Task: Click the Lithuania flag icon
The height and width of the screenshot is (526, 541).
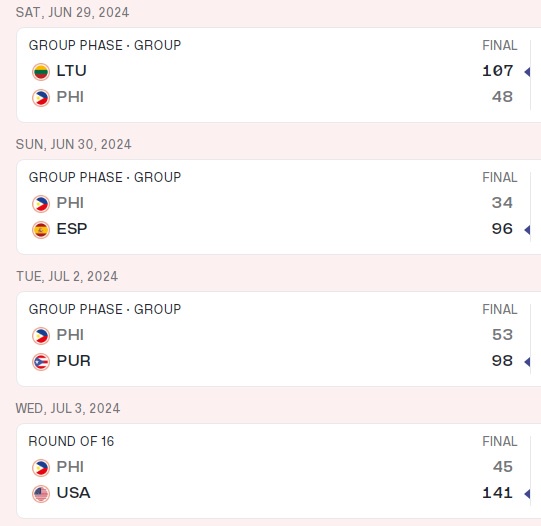Action: click(41, 72)
